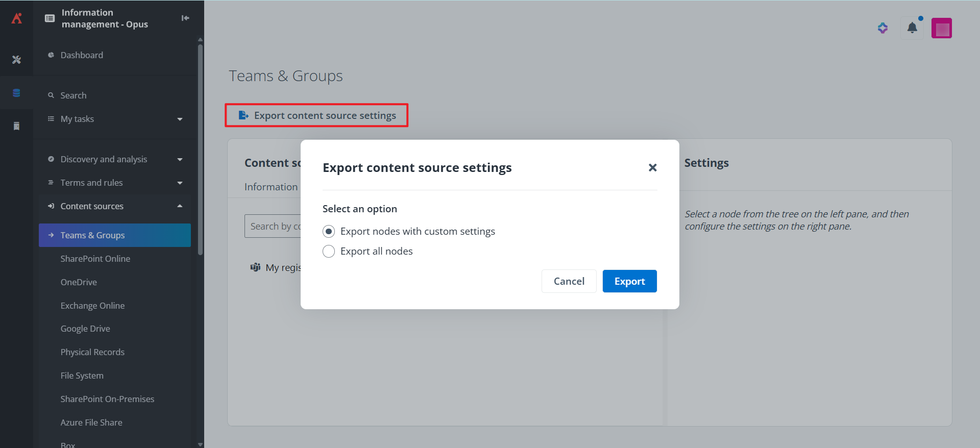Close the export dialog with X

pos(652,167)
